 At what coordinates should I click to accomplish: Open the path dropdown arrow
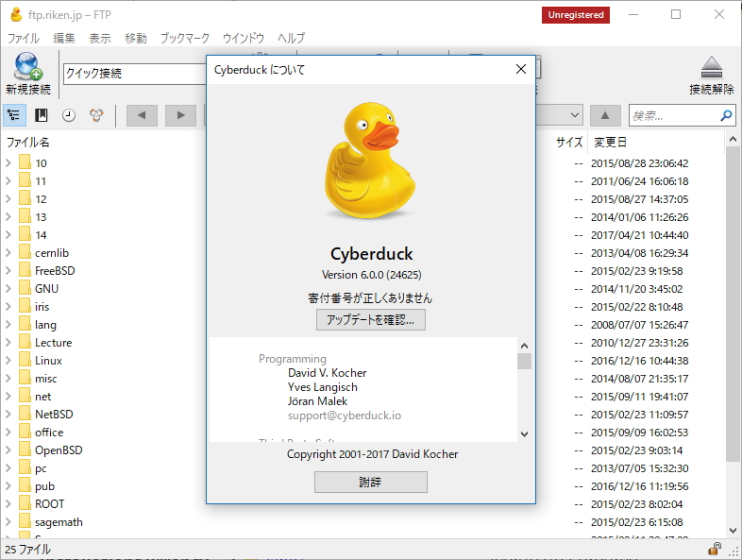(575, 115)
